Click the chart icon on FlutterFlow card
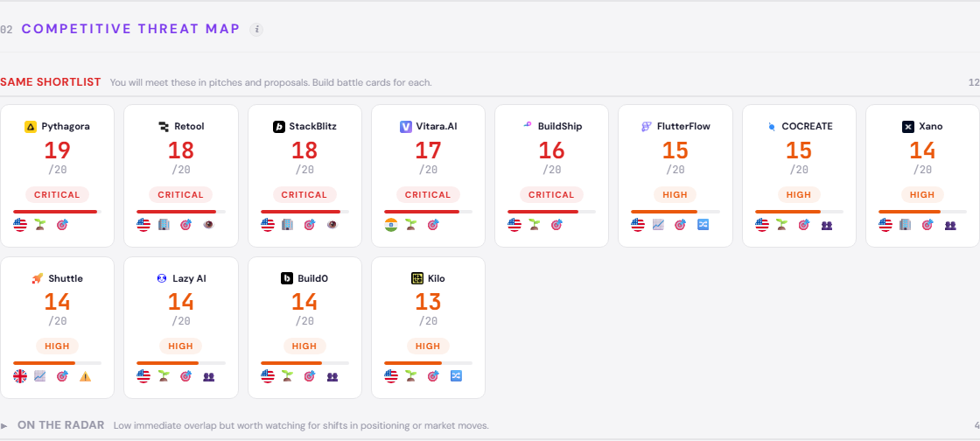Viewport: 980px width, 441px height. (x=658, y=225)
